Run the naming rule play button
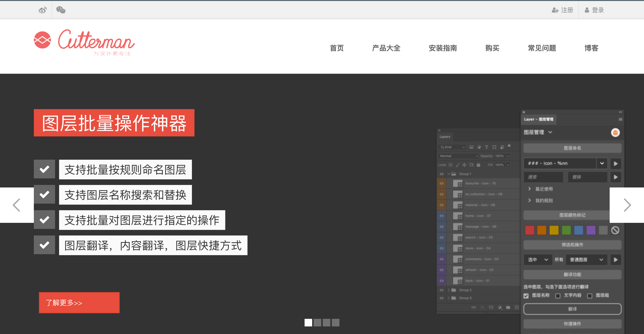 click(616, 163)
